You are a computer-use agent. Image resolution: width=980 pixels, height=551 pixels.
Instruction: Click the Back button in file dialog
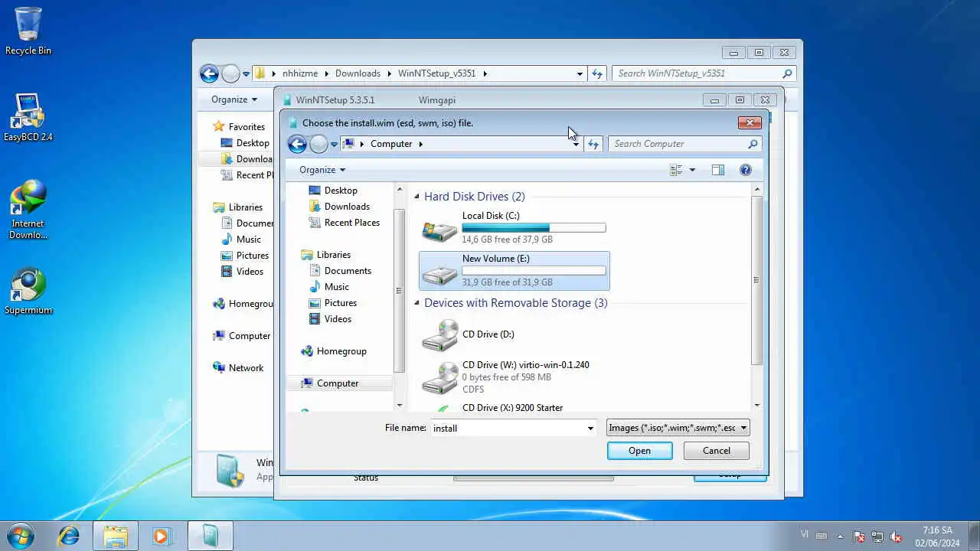297,144
